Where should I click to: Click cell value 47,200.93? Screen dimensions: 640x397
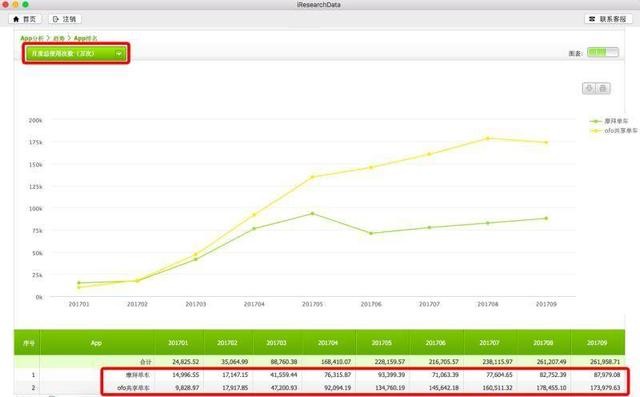284,388
